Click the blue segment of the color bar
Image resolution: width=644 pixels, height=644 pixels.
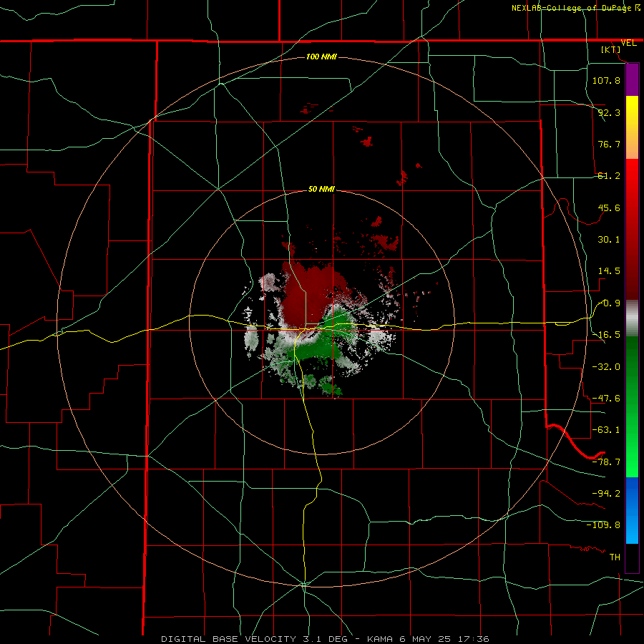coord(632,510)
